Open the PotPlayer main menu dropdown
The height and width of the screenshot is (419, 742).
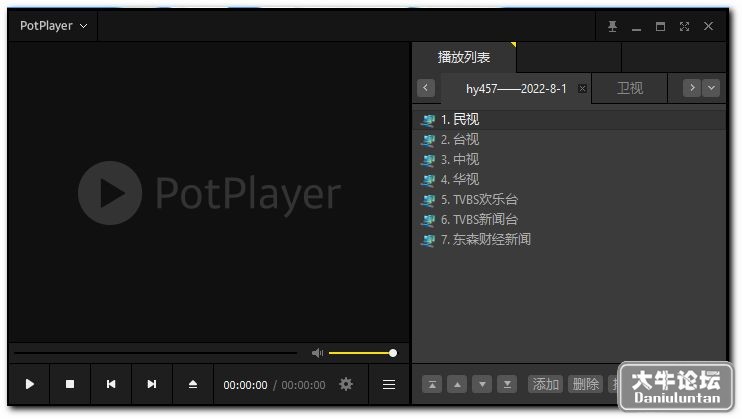coord(53,26)
